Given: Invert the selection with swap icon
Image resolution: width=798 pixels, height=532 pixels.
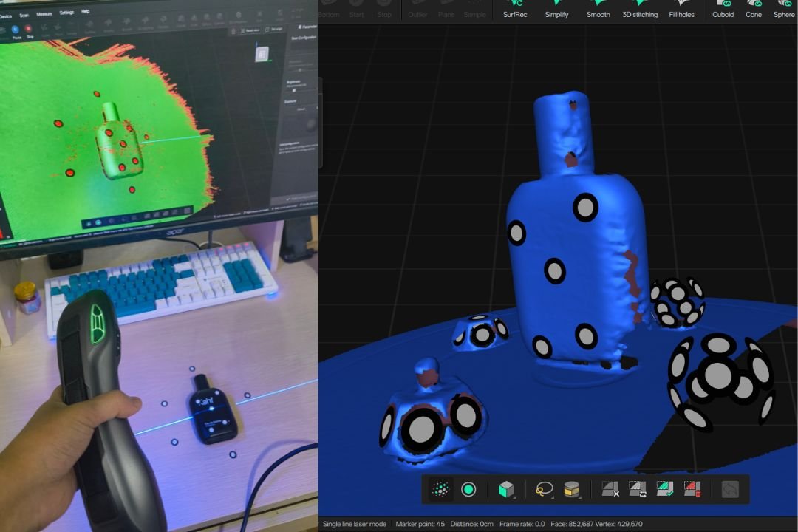Looking at the screenshot, I should click(x=637, y=489).
